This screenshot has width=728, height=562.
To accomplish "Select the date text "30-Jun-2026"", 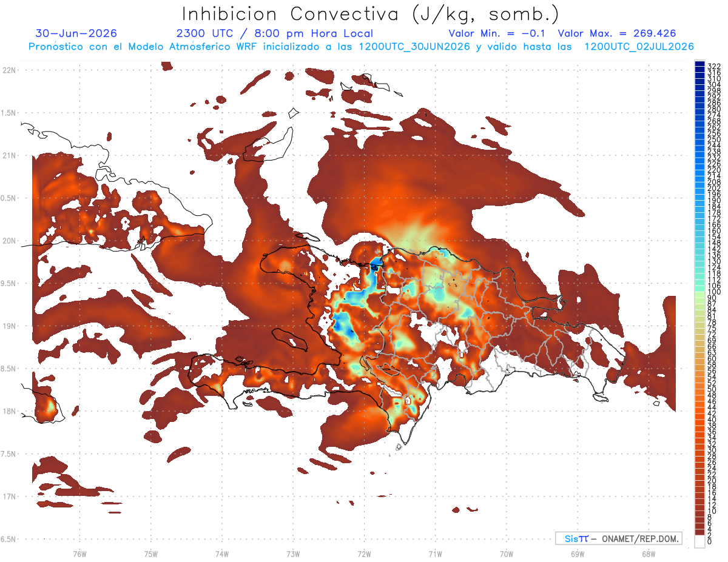I will click(76, 33).
